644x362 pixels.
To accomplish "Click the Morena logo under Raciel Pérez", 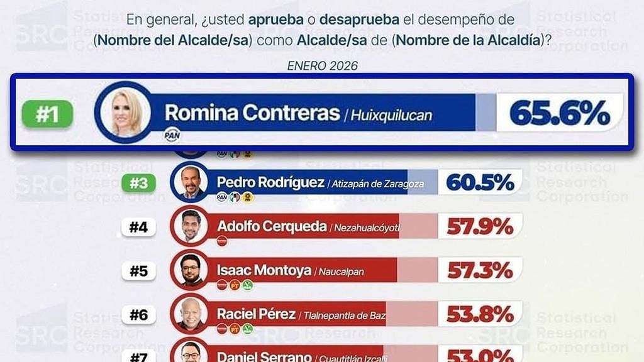I will click(221, 329).
